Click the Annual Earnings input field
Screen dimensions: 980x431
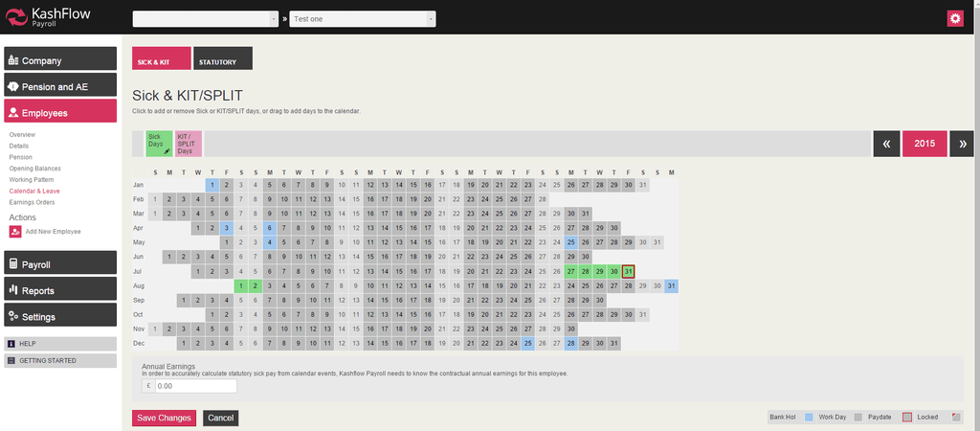(x=194, y=386)
